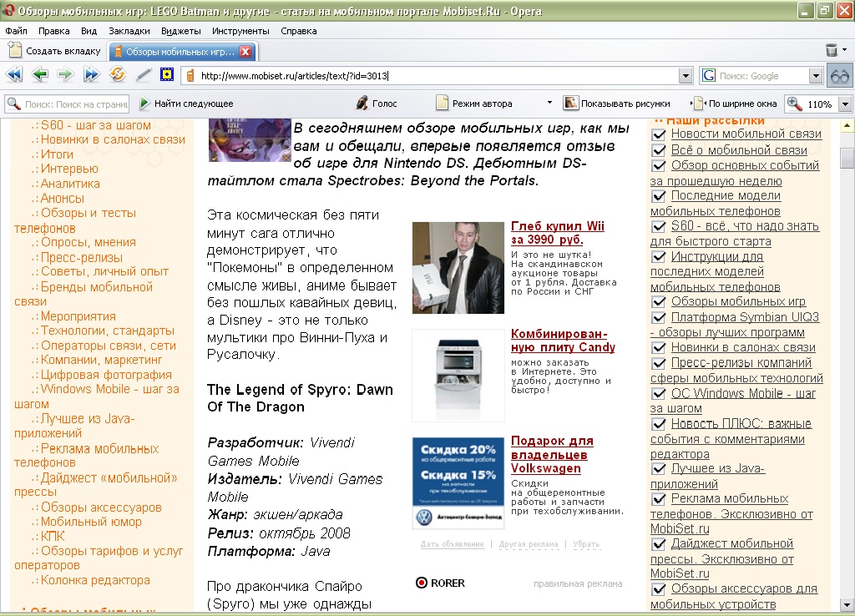Open the Интервью sidebar link
This screenshot has height=616, width=855.
(x=69, y=169)
